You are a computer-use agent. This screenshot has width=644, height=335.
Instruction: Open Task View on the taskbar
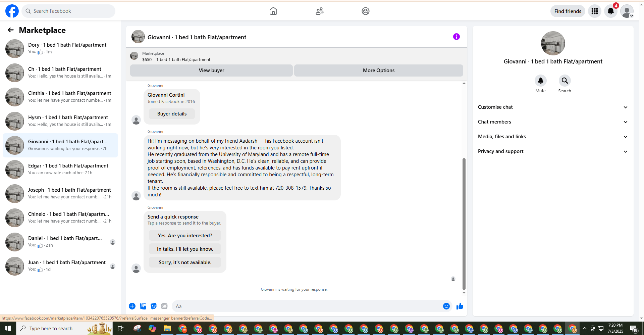121,328
